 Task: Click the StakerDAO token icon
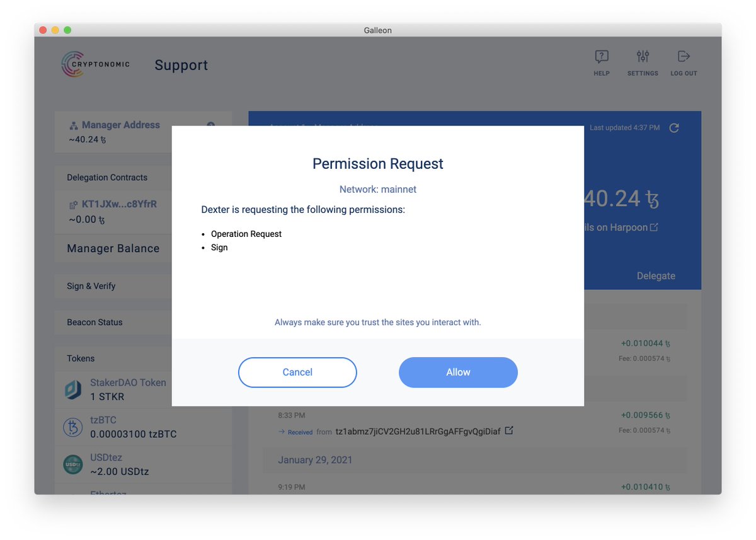73,390
